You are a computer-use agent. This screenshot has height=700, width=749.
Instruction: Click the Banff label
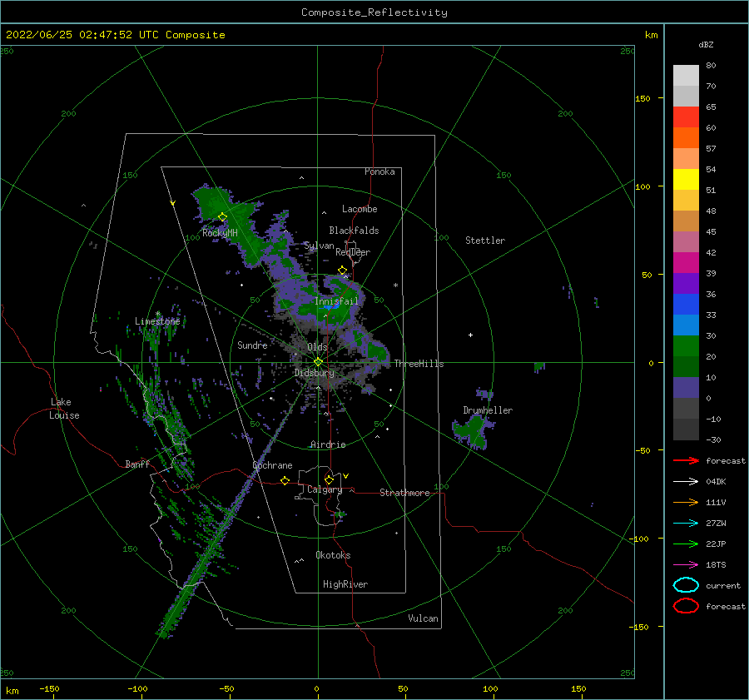click(x=137, y=464)
